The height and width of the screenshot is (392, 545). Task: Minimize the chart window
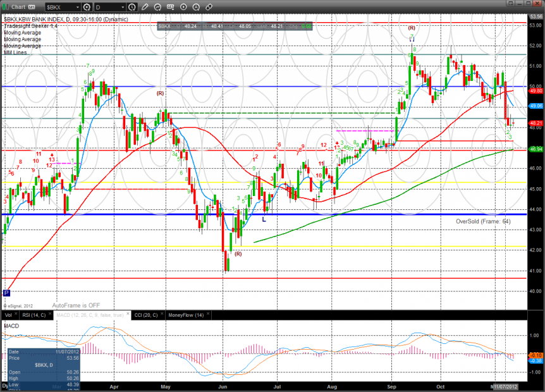(x=519, y=3)
